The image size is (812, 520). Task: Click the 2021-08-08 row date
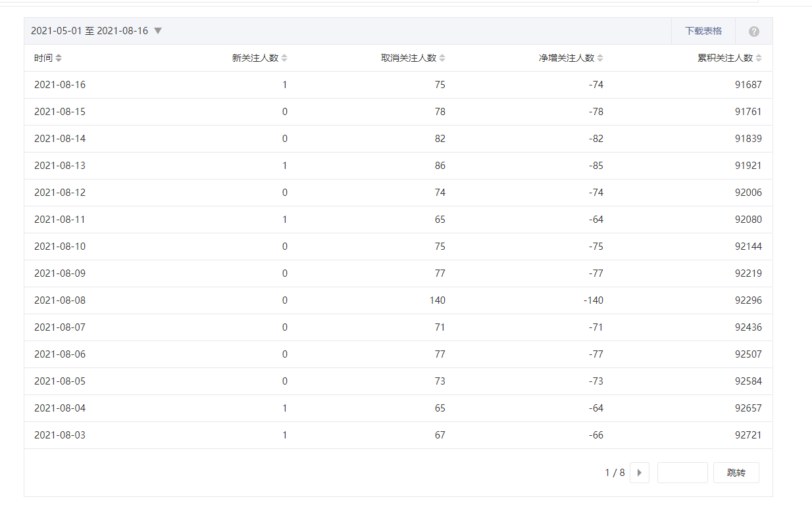[60, 300]
